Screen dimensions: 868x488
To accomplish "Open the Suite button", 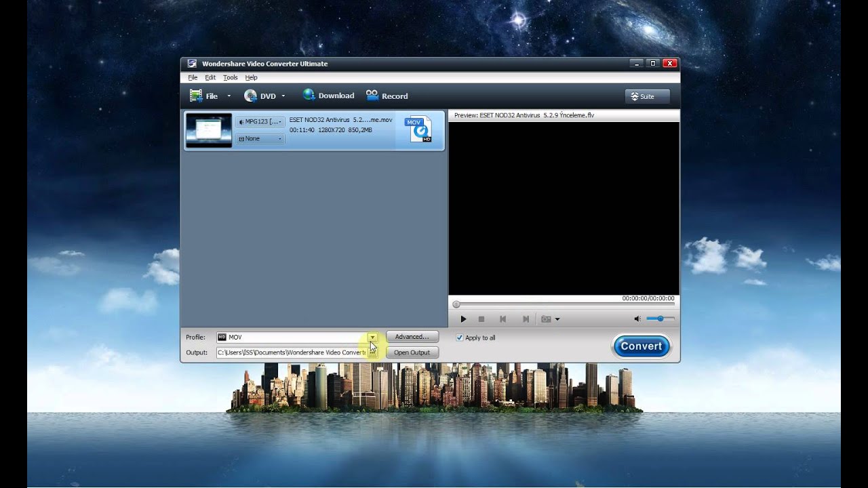I will pyautogui.click(x=647, y=96).
